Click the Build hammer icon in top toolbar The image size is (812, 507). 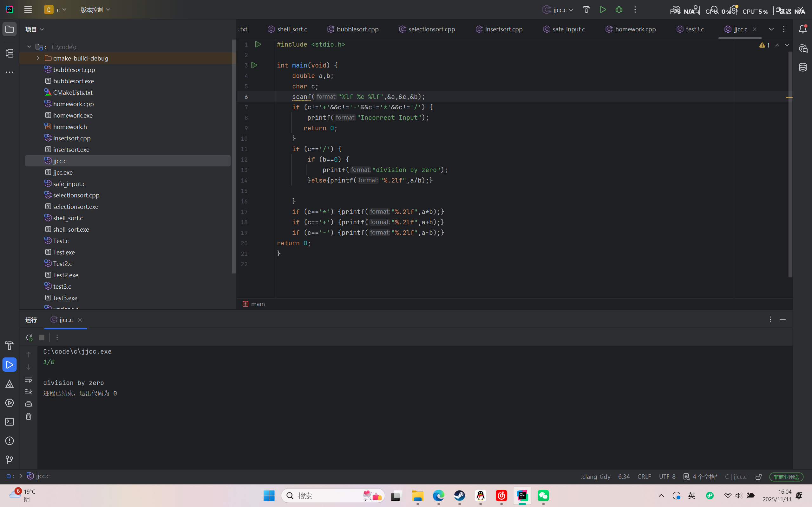coord(586,10)
